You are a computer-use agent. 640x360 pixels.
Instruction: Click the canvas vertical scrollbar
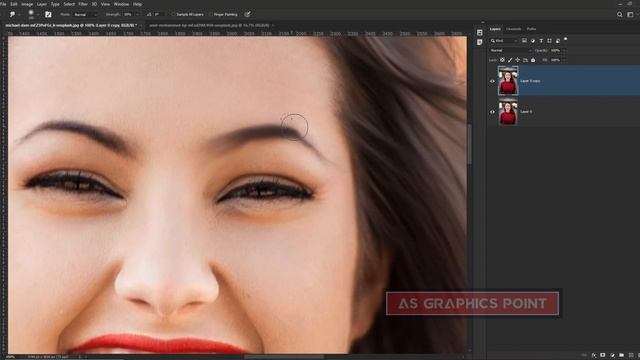(x=469, y=144)
